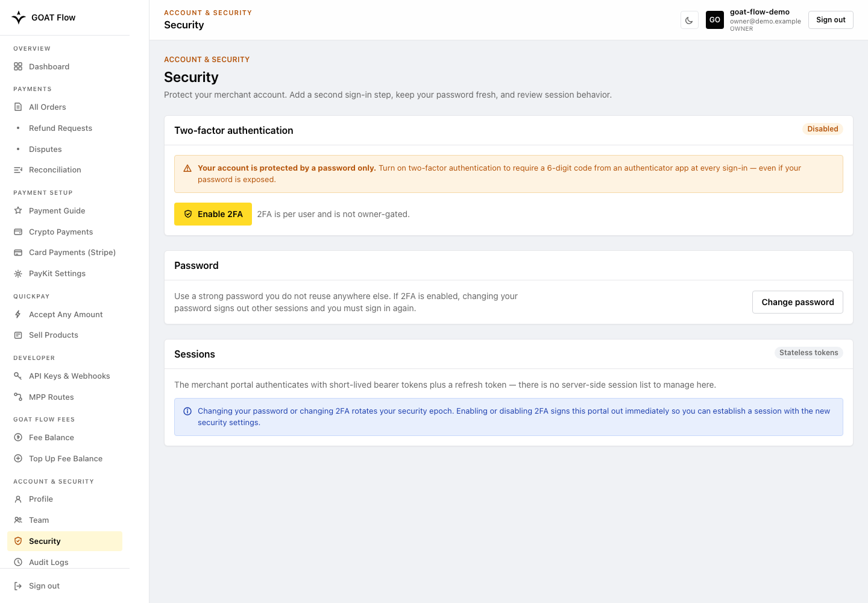Viewport: 868px width, 603px height.
Task: Click the GOAT Flow star logo icon
Action: 19,17
